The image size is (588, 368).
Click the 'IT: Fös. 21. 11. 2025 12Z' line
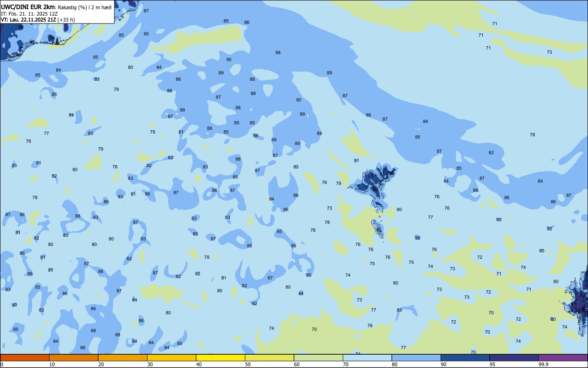pos(29,14)
